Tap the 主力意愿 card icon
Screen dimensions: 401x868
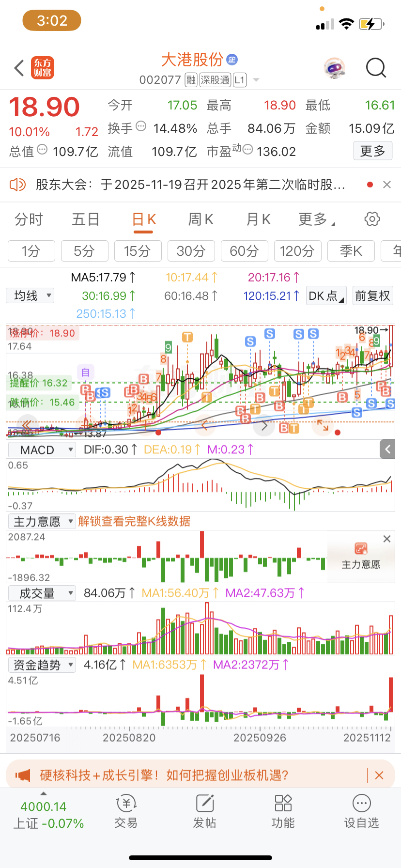click(x=361, y=548)
